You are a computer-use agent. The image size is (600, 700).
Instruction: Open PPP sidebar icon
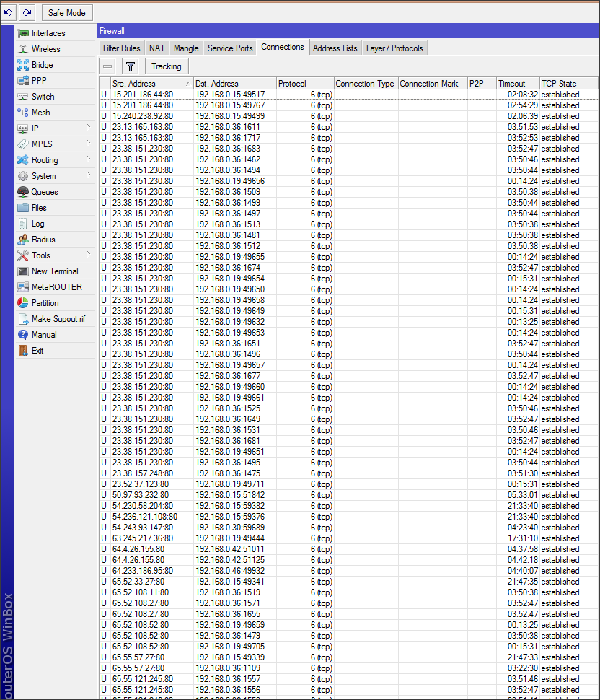pyautogui.click(x=23, y=81)
